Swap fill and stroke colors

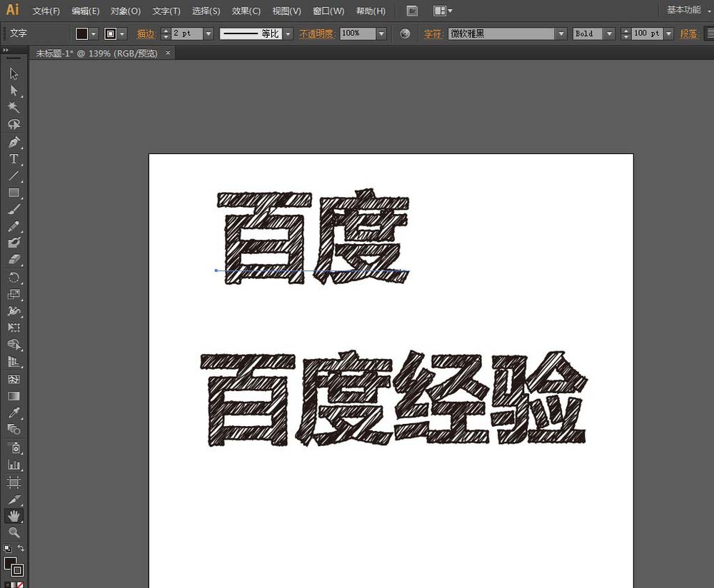pos(21,548)
